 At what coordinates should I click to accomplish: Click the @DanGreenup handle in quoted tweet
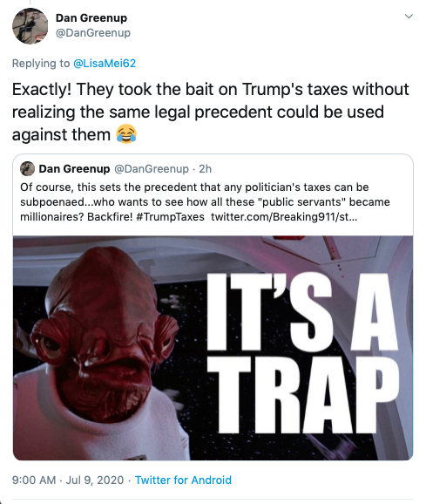coord(152,169)
